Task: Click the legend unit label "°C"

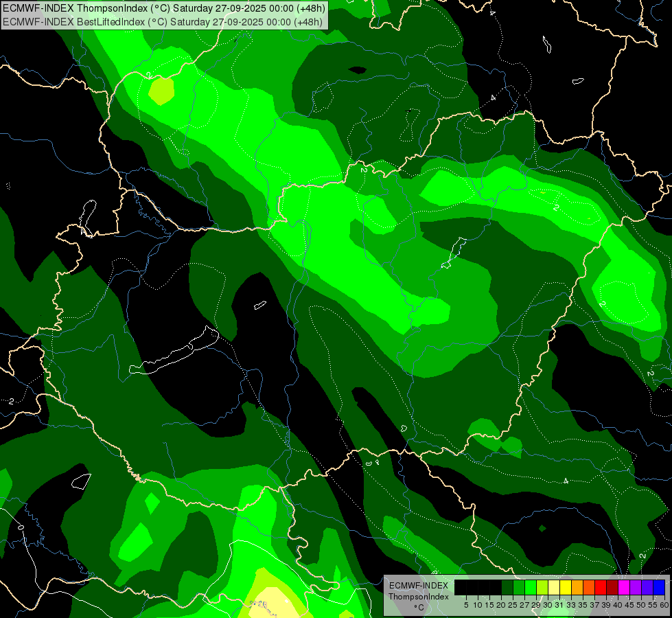Action: 419,608
